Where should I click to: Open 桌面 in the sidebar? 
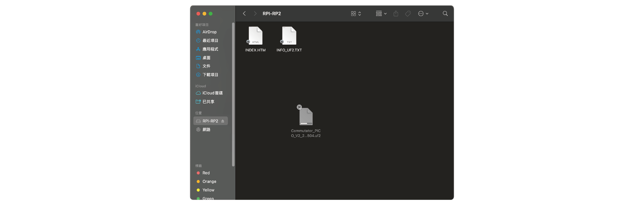[211, 58]
